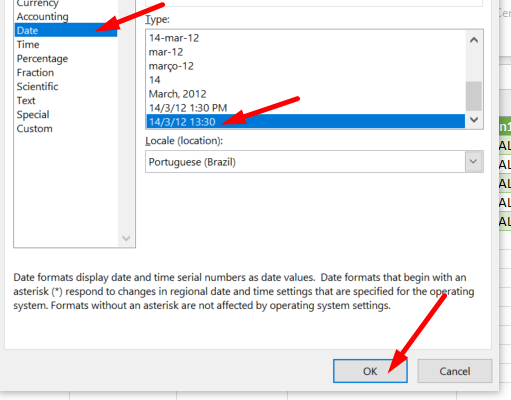Click the OK button
Image resolution: width=511 pixels, height=400 pixels.
(370, 371)
